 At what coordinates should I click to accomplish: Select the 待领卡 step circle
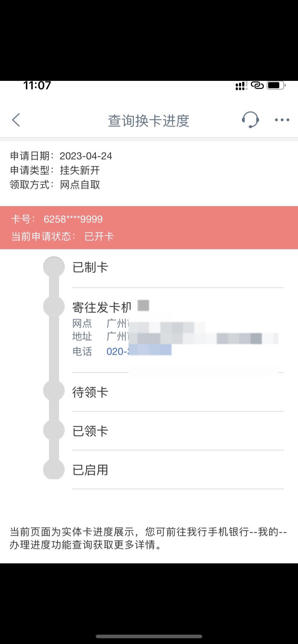click(54, 391)
